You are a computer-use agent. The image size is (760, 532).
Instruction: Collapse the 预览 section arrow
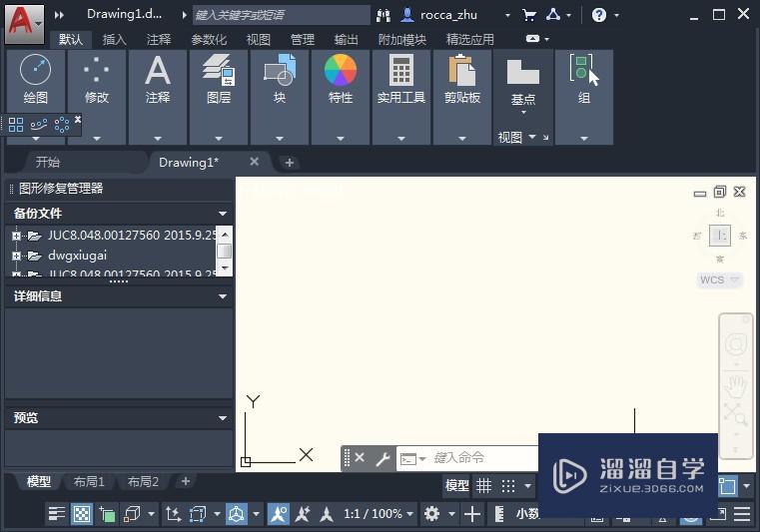223,418
